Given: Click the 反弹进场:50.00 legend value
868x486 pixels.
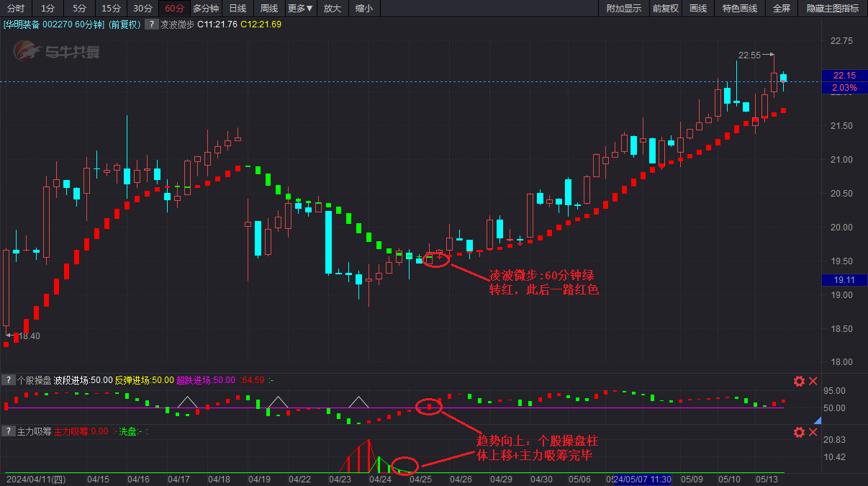Looking at the screenshot, I should pos(145,380).
